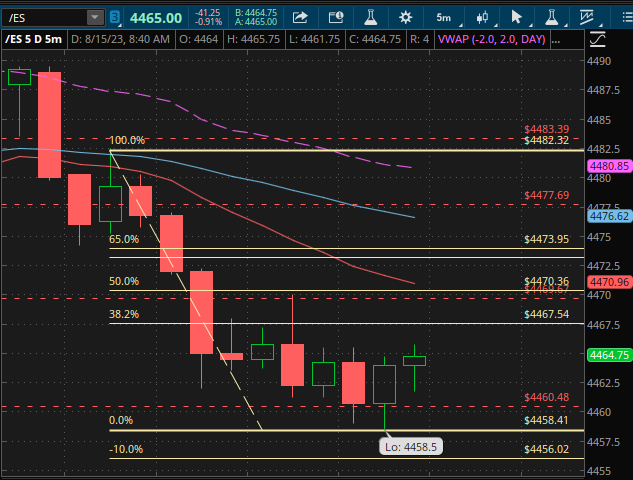Expand the ellipsis after the VWAP label
Viewport: 633px width, 480px height.
coord(555,40)
